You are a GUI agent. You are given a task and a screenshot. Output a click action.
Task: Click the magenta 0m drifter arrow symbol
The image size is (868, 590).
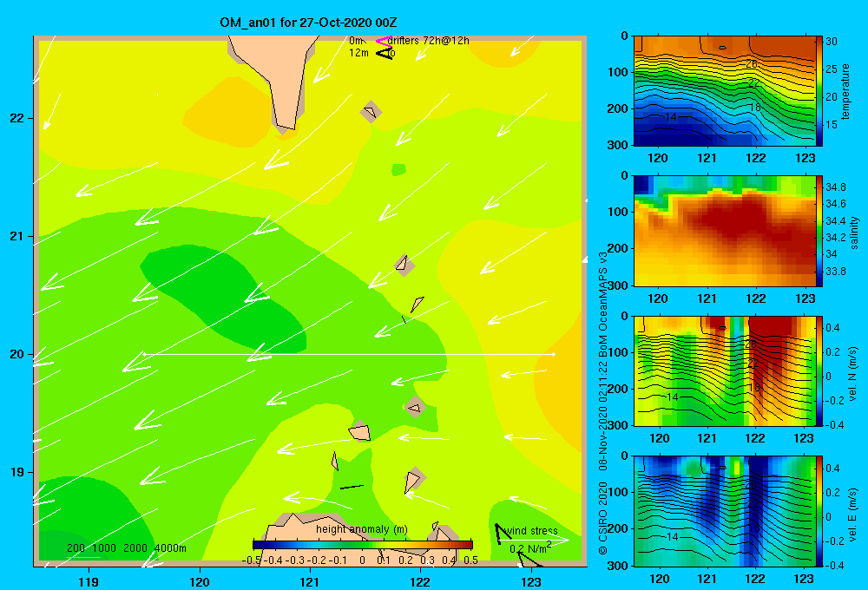click(383, 41)
